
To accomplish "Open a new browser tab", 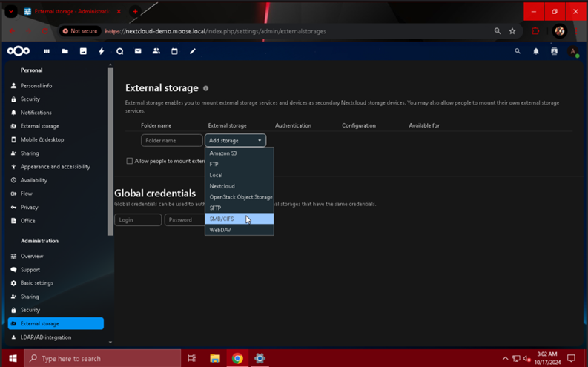I will point(135,12).
